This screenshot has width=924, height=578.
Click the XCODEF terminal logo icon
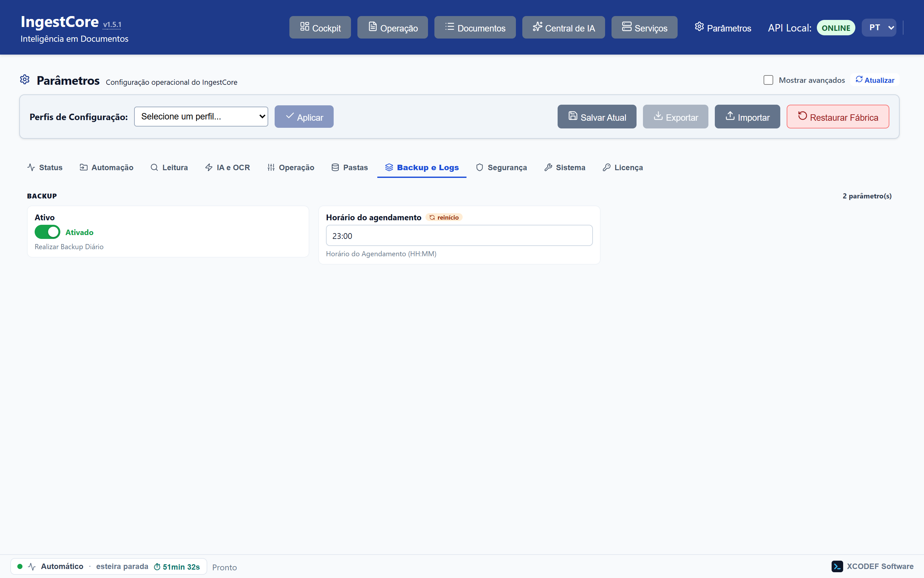837,566
